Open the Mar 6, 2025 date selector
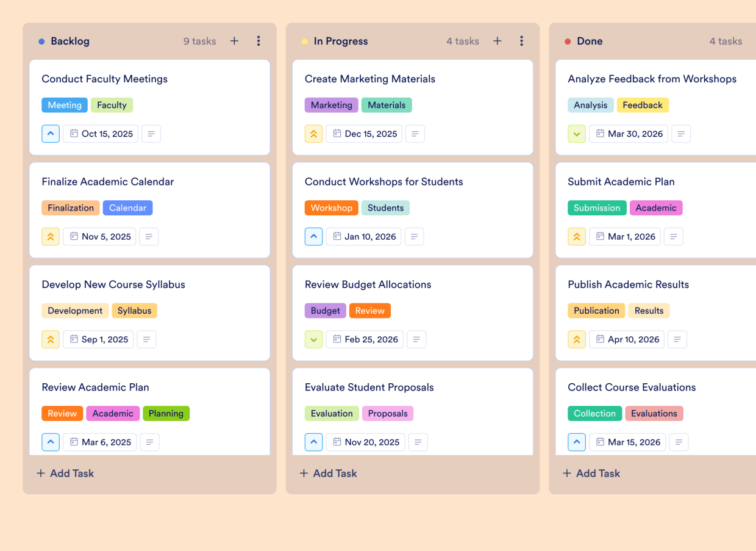Screen dimensions: 756x551 pos(99,442)
